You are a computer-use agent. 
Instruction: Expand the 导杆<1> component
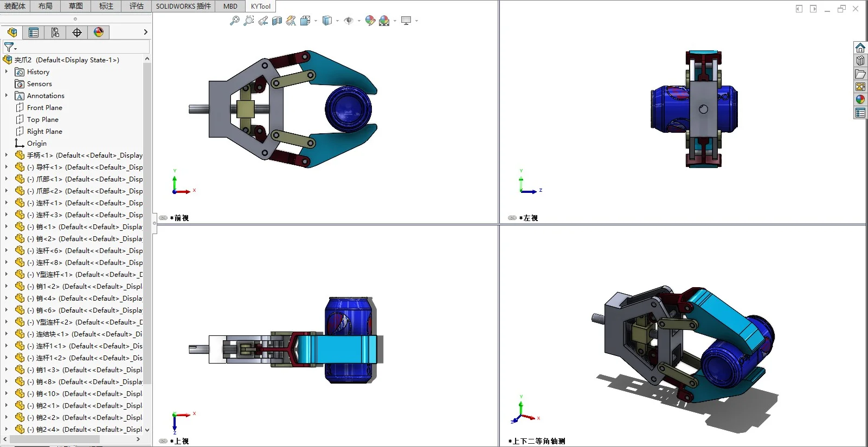[x=7, y=167]
